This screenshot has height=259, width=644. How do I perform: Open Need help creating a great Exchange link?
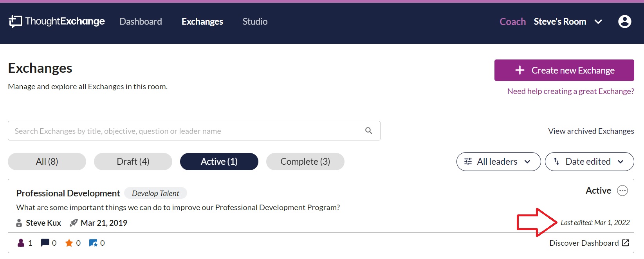point(571,91)
